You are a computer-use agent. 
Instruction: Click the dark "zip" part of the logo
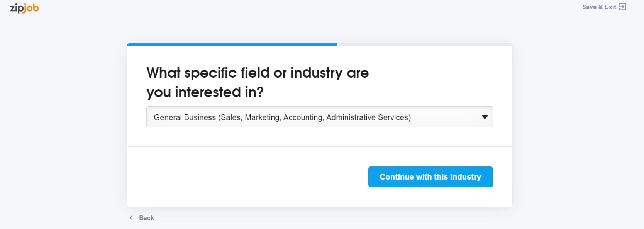click(x=17, y=8)
